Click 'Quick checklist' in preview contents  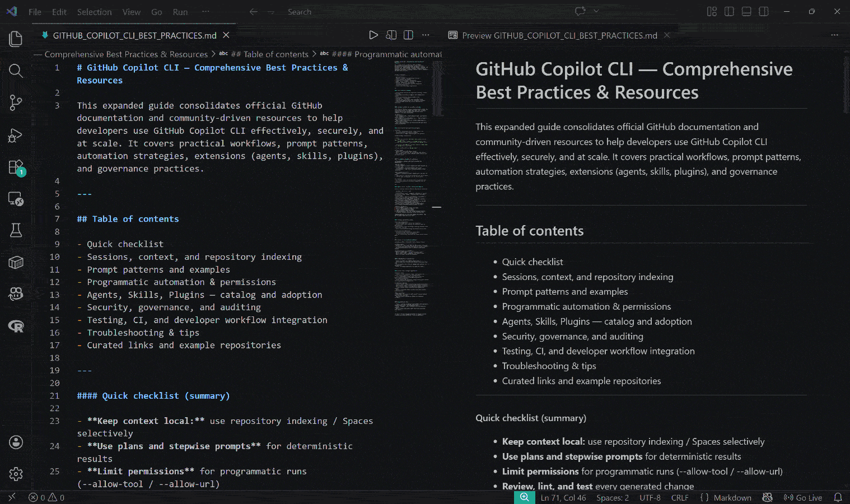[533, 262]
